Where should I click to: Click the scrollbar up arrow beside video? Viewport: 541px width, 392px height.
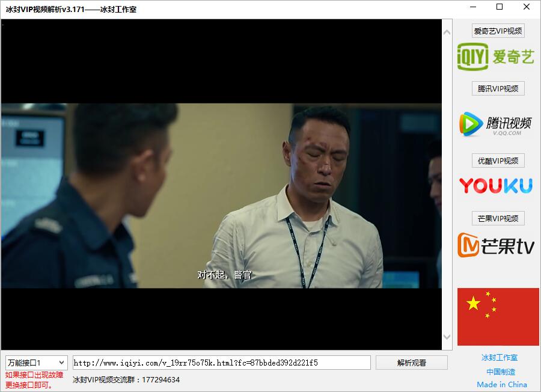pos(447,32)
